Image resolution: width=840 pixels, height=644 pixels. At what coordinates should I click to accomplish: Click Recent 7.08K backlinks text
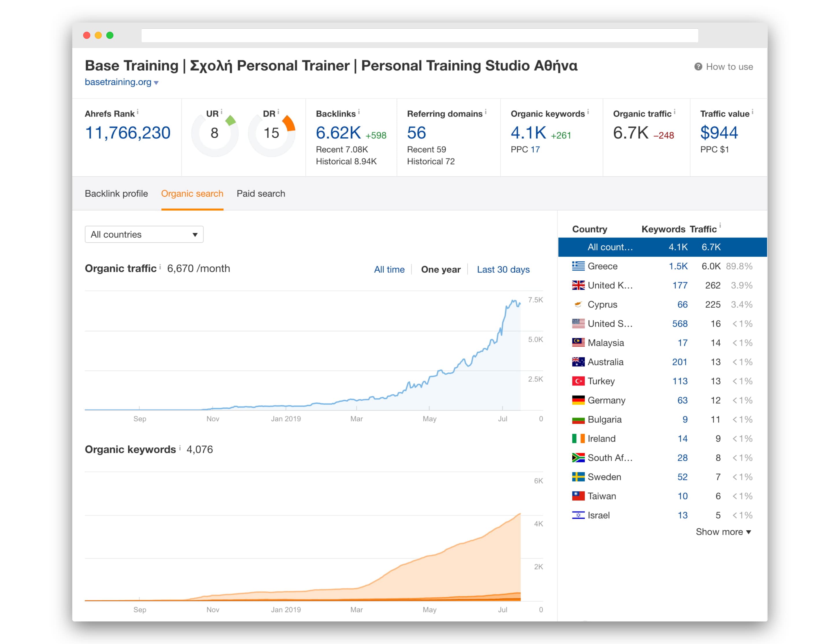(342, 150)
